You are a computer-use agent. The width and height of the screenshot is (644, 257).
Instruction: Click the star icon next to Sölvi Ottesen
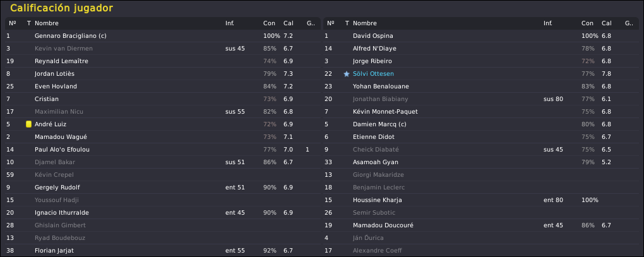[x=346, y=74]
